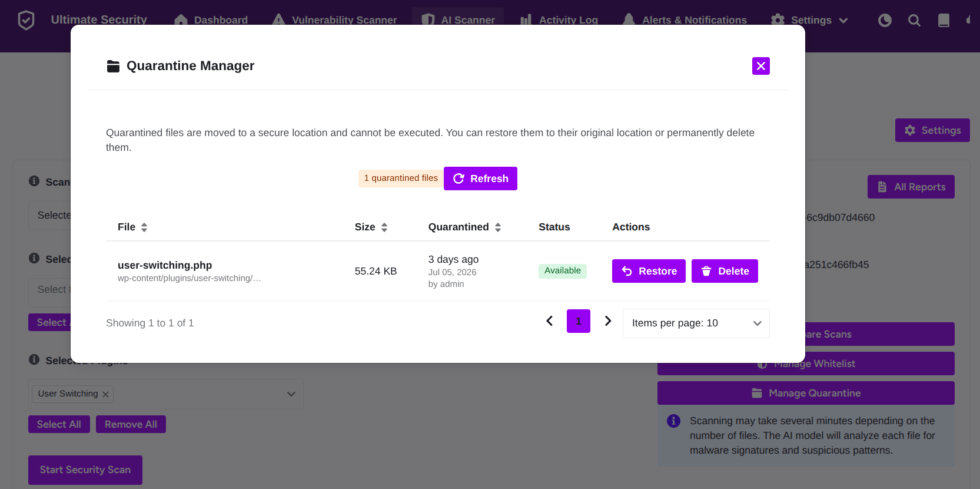Image resolution: width=980 pixels, height=489 pixels.
Task: Toggle dark mode moon icon
Action: (885, 20)
